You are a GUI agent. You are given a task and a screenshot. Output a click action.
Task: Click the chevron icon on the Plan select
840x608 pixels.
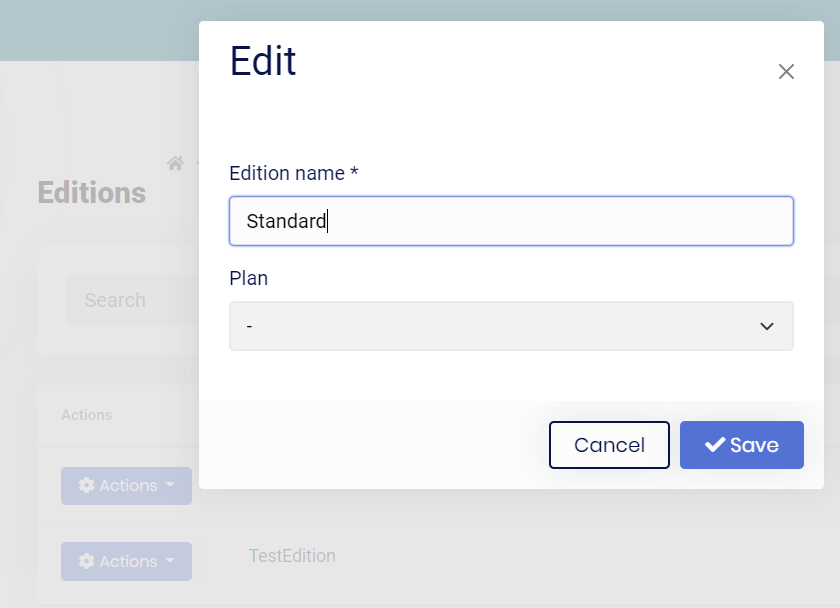tap(767, 326)
